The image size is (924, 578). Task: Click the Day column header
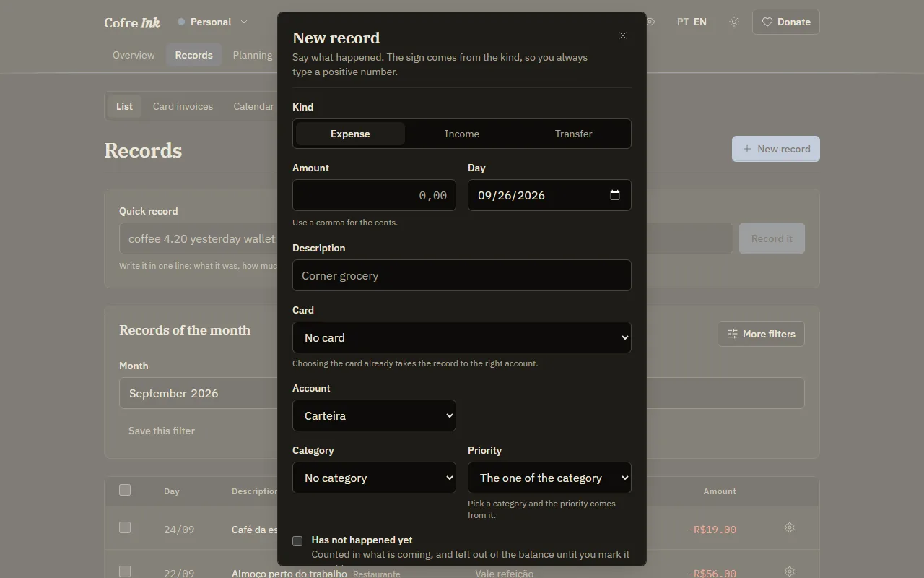pos(172,491)
